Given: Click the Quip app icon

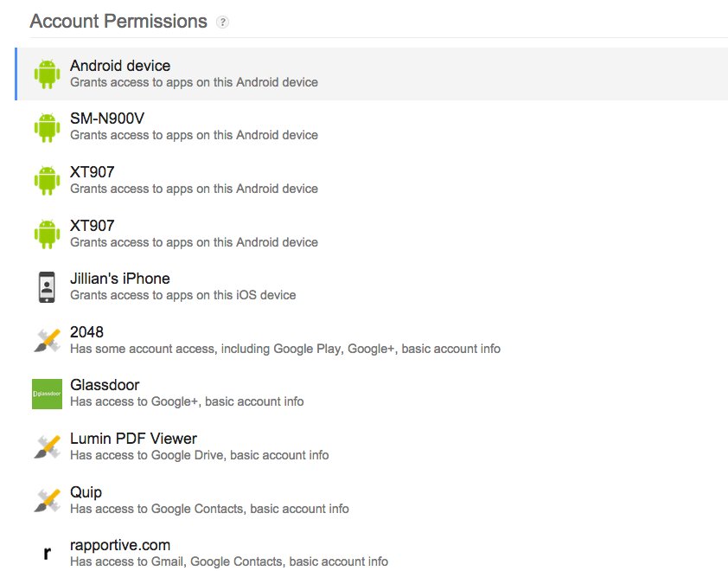Looking at the screenshot, I should 47,501.
